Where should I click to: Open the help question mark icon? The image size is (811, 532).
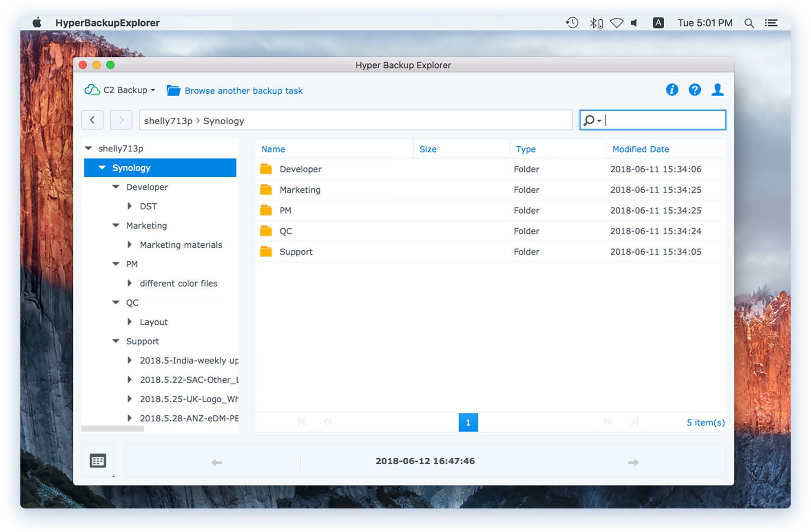695,90
